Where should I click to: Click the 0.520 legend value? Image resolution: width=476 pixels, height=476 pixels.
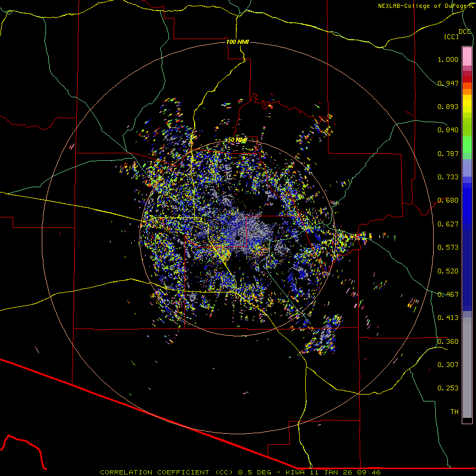pos(448,271)
